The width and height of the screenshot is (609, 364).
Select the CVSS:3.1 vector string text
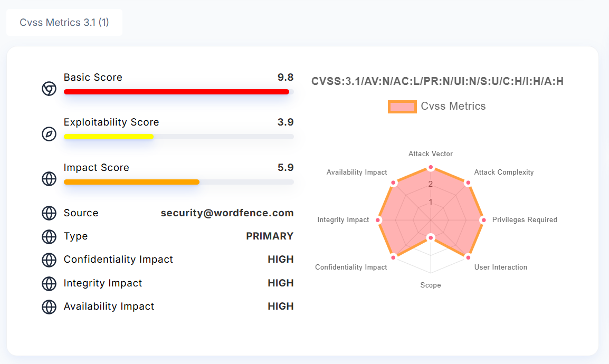coord(437,81)
